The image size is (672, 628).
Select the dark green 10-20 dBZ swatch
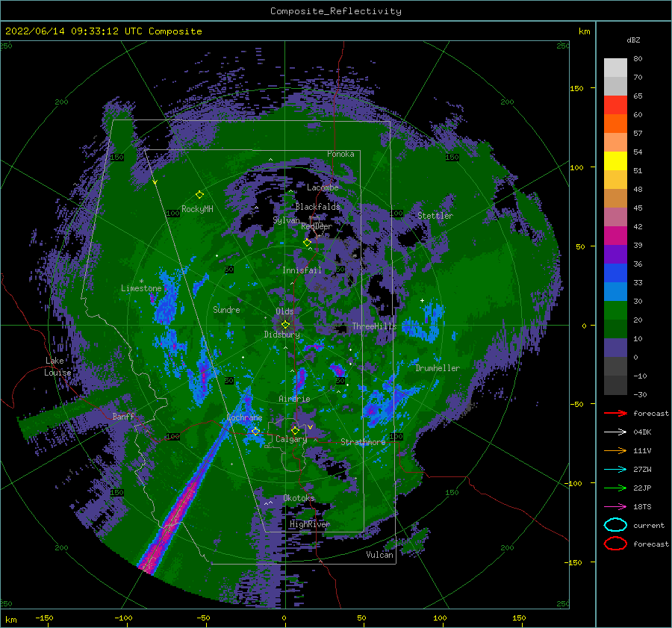tap(615, 329)
